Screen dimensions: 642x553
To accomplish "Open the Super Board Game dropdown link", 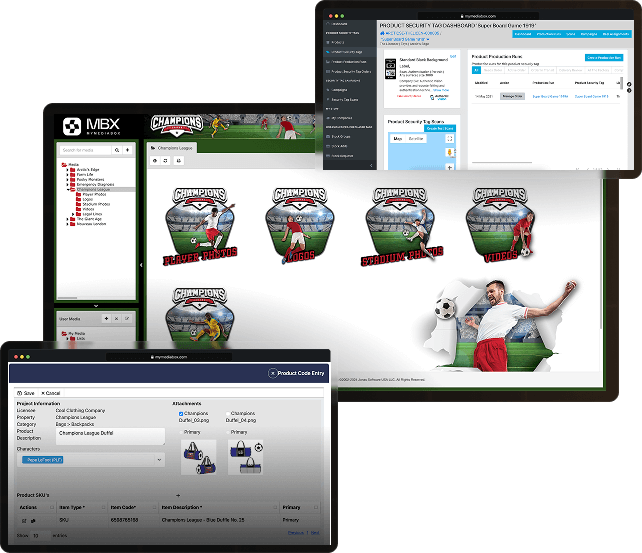I will coord(405,39).
